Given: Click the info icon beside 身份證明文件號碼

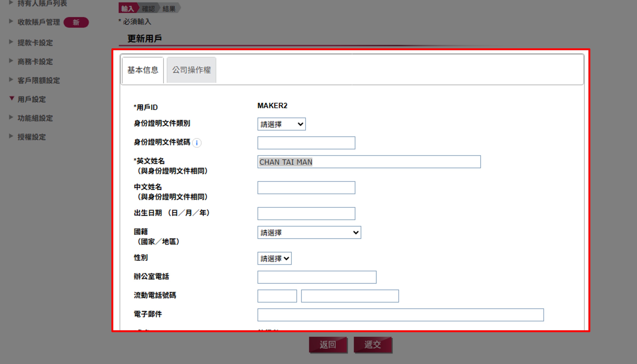Looking at the screenshot, I should (197, 143).
